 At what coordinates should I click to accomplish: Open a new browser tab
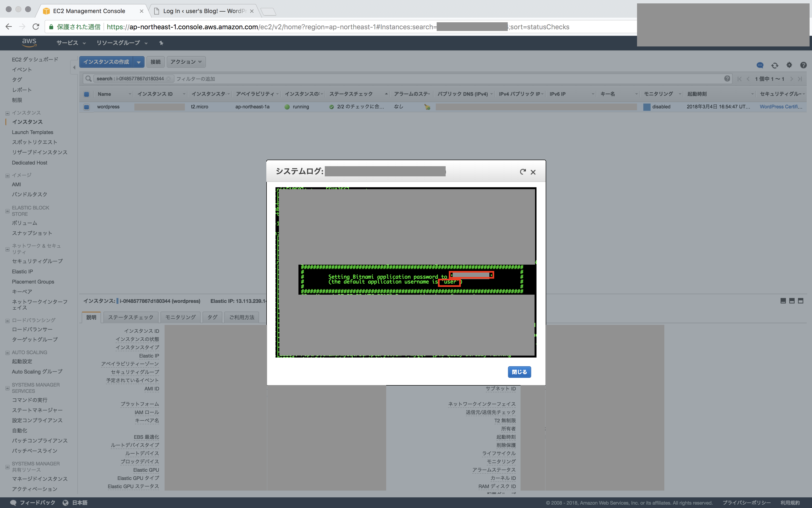(x=268, y=12)
